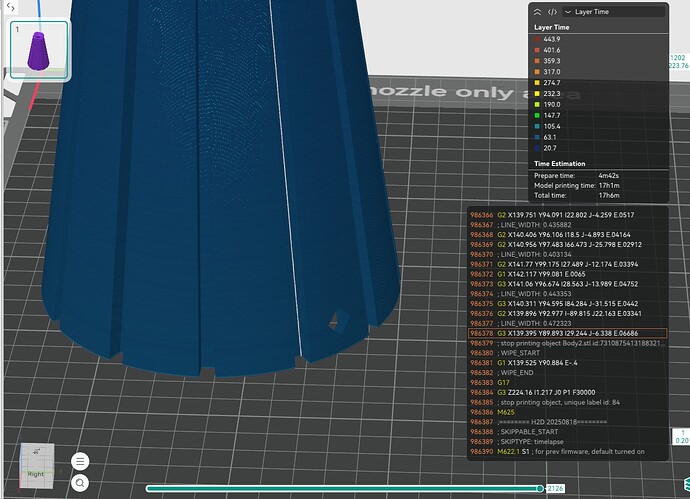Click the 232.3 legend swatch
This screenshot has height=499, width=690.
click(x=537, y=94)
